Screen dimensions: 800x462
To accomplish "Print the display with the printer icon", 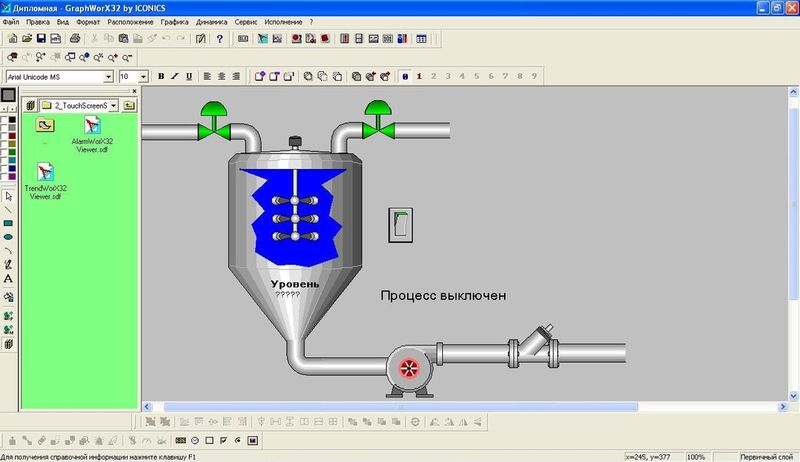I will (x=74, y=38).
